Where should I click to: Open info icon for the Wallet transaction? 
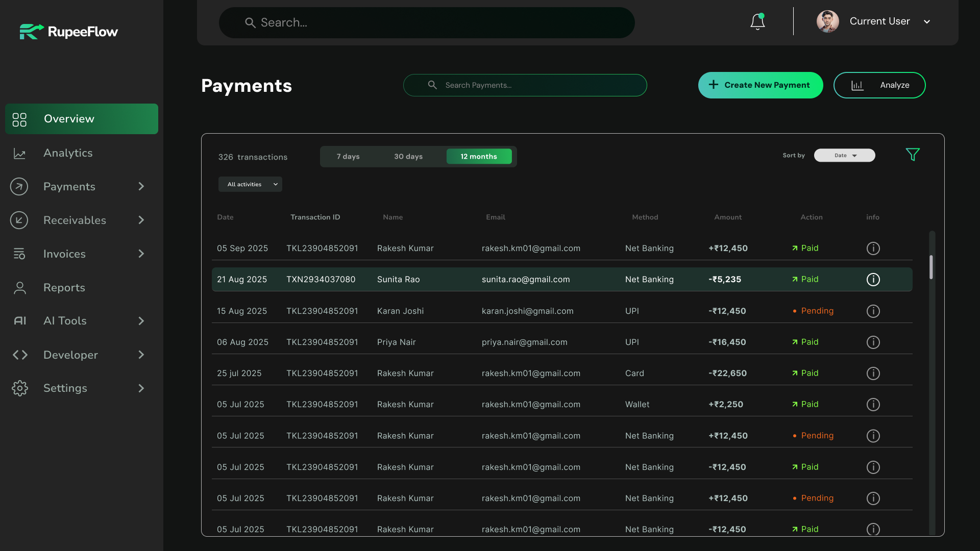point(873,405)
